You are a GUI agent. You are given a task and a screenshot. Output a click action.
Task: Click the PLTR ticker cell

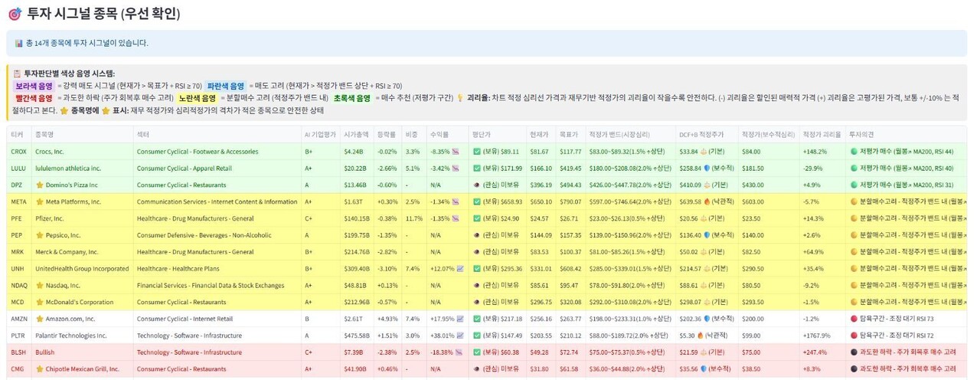tap(18, 336)
